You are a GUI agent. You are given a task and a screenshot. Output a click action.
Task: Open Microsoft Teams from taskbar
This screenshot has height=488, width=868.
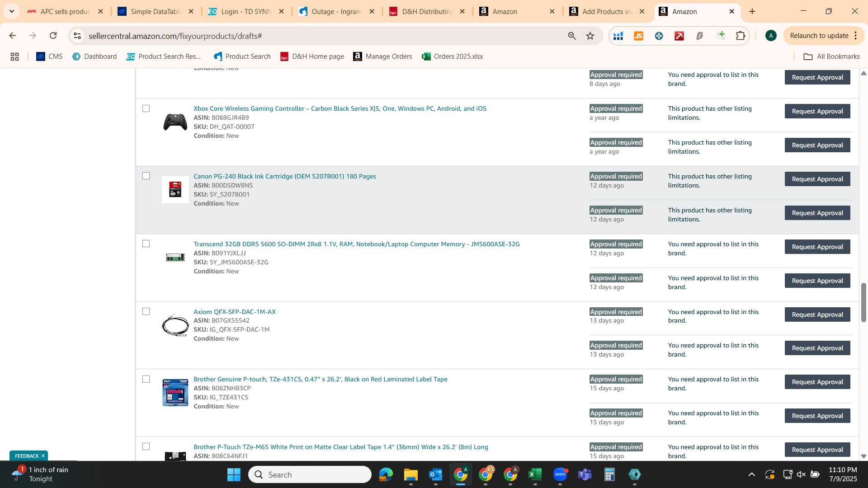585,474
